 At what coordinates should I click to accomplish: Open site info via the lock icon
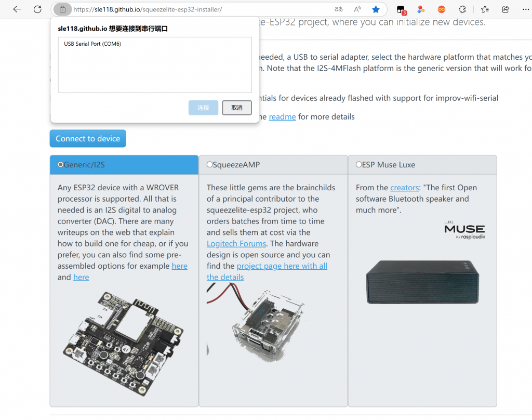pos(62,9)
